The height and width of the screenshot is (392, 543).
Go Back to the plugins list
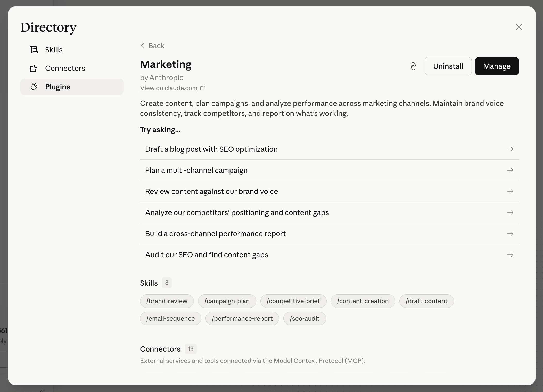click(152, 46)
